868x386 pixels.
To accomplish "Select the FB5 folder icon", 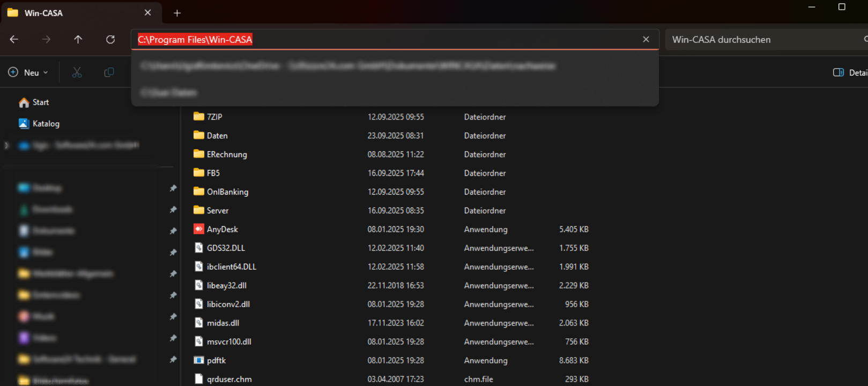I will click(x=199, y=173).
